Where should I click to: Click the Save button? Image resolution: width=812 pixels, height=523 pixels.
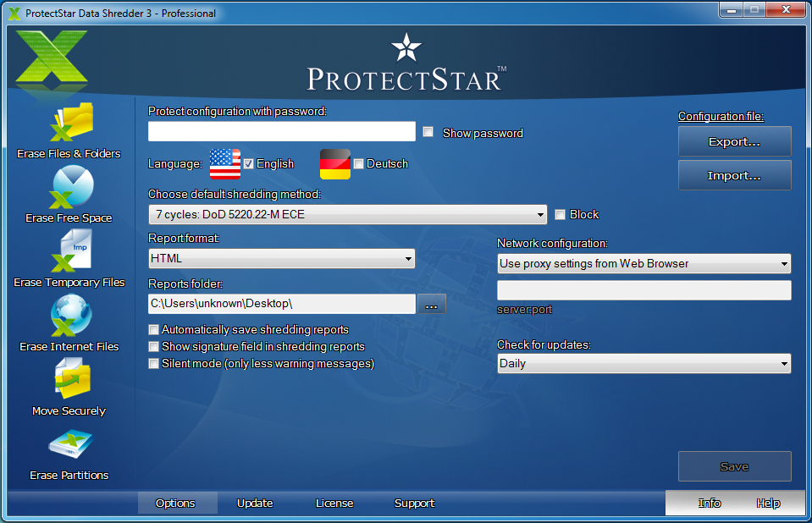[x=735, y=466]
